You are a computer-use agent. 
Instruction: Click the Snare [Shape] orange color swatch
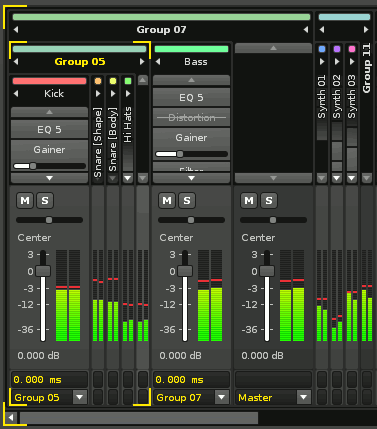[98, 81]
